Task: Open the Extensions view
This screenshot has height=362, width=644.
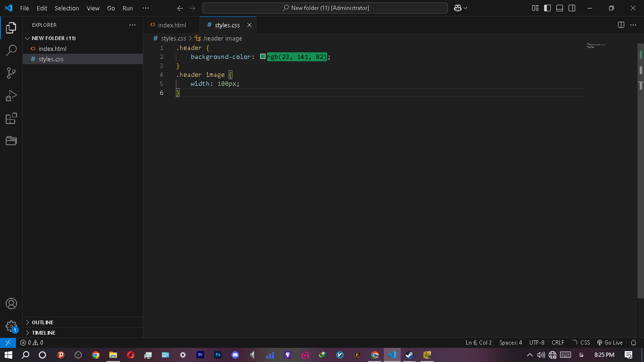Action: 11,118
